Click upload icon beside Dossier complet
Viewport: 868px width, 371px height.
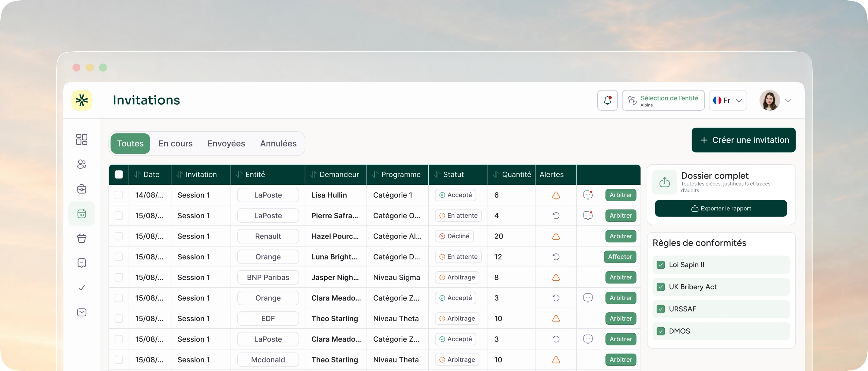[x=664, y=182]
